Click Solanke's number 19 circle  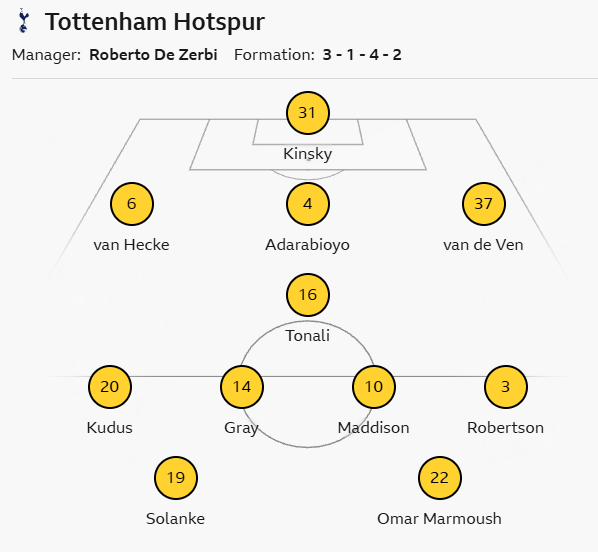(176, 478)
